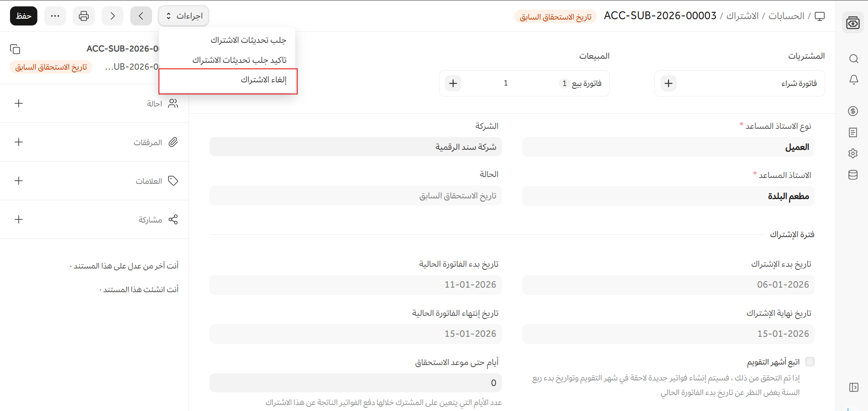This screenshot has width=868, height=411.
Task: Click the حفظ save button
Action: point(24,16)
